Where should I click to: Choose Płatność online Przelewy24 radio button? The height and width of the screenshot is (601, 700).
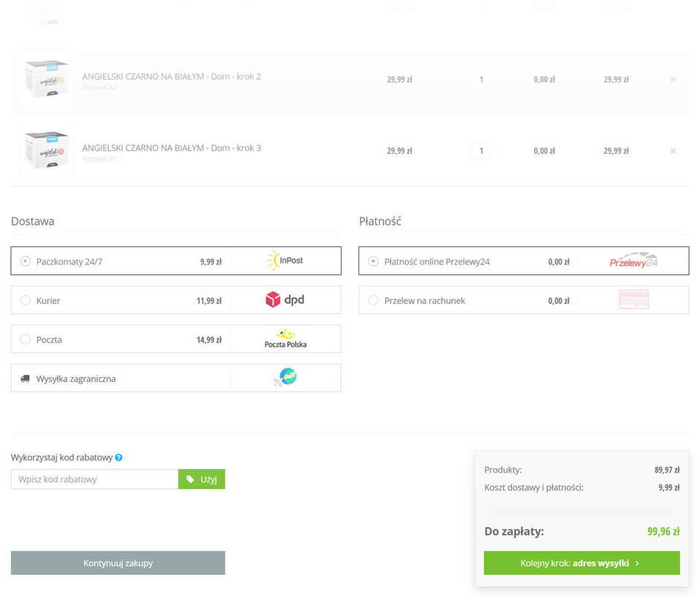[374, 261]
